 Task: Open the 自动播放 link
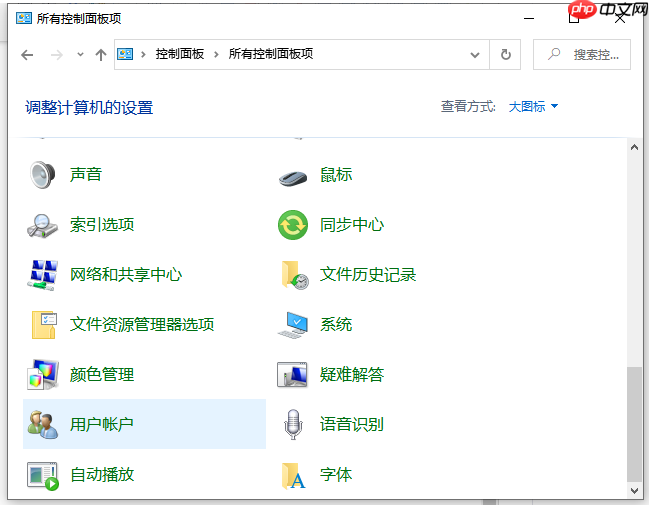pyautogui.click(x=102, y=475)
